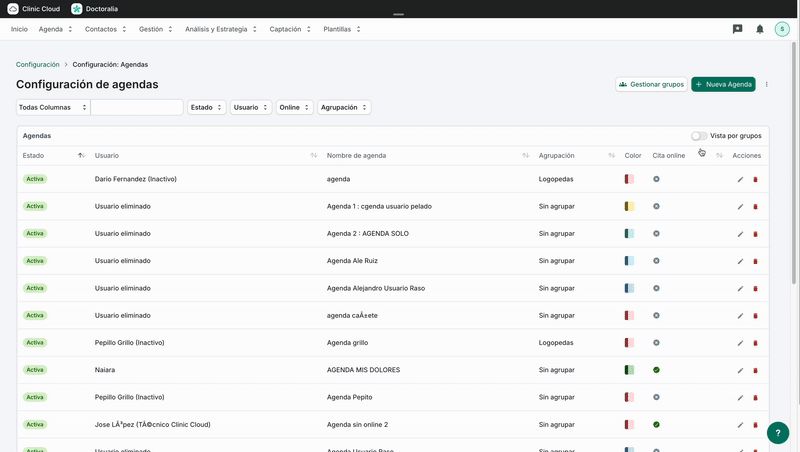Open the Todas Columnas dropdown
800x452 pixels.
53,107
